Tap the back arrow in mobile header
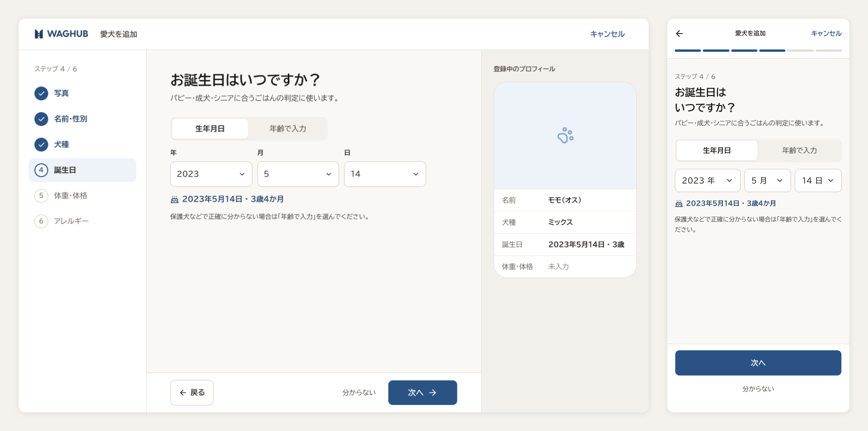The height and width of the screenshot is (431, 868). (x=679, y=34)
